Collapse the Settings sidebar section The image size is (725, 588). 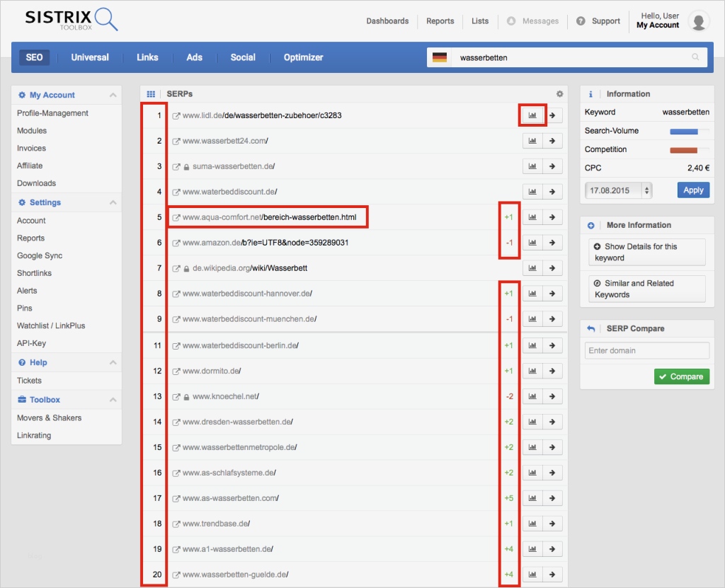113,202
